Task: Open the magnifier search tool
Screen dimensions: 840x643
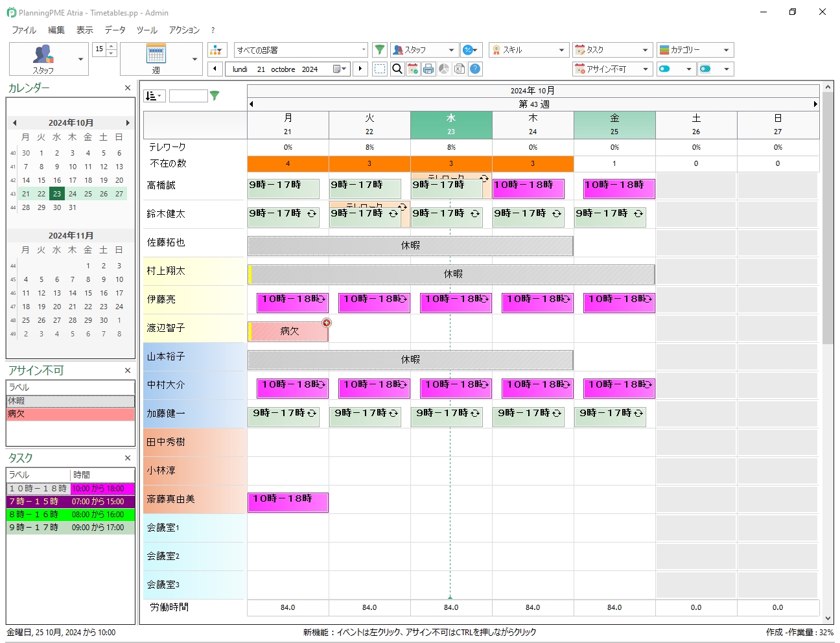Action: coord(397,69)
